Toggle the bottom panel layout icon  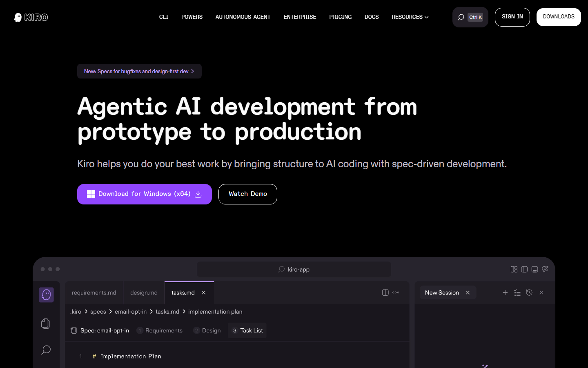click(535, 269)
